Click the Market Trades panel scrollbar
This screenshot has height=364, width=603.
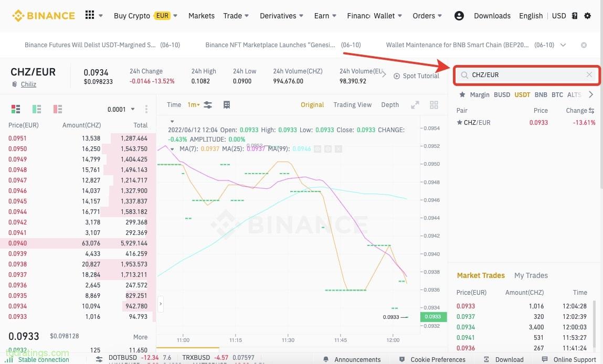(595, 324)
